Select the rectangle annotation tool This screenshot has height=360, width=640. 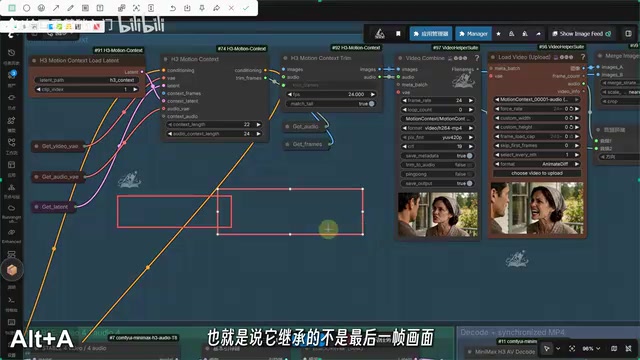[x=12, y=8]
